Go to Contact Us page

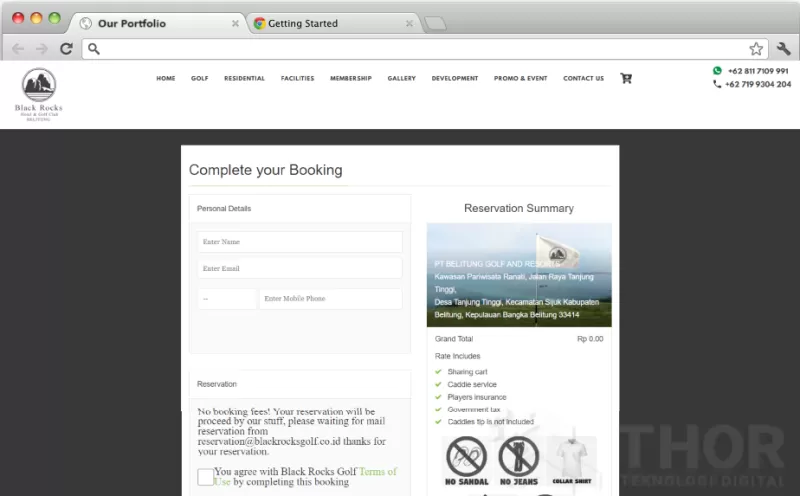(x=583, y=78)
